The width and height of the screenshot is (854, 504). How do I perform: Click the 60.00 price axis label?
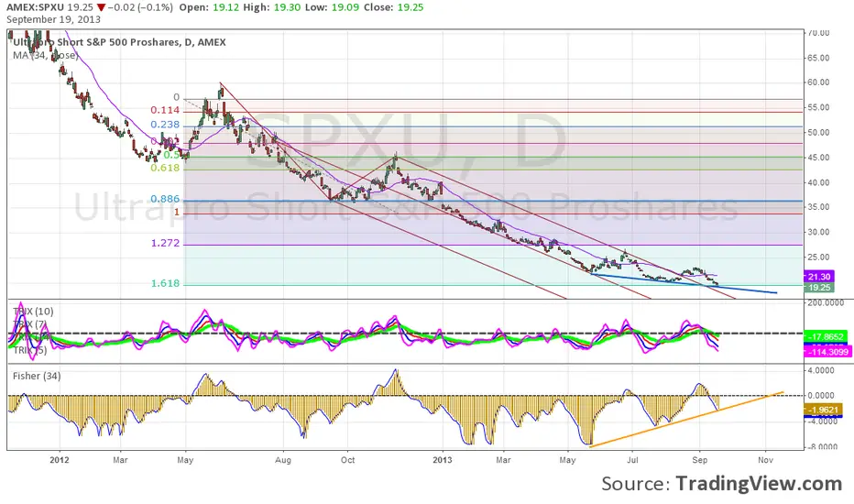[818, 82]
